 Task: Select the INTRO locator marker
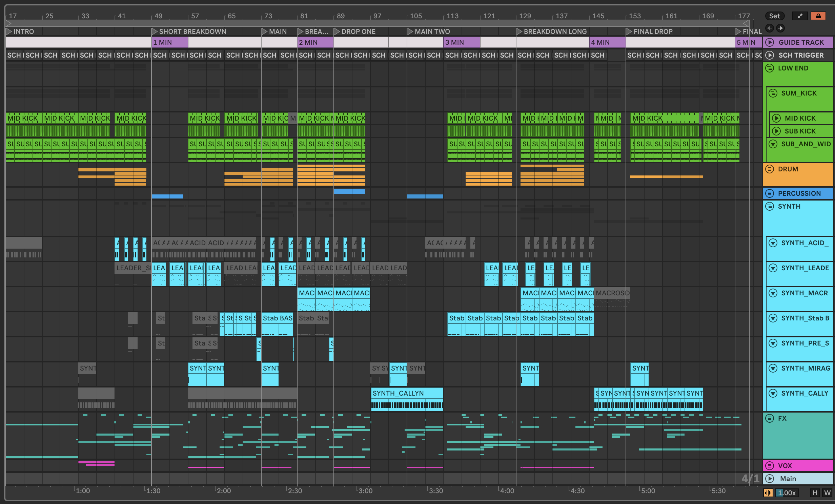click(20, 31)
